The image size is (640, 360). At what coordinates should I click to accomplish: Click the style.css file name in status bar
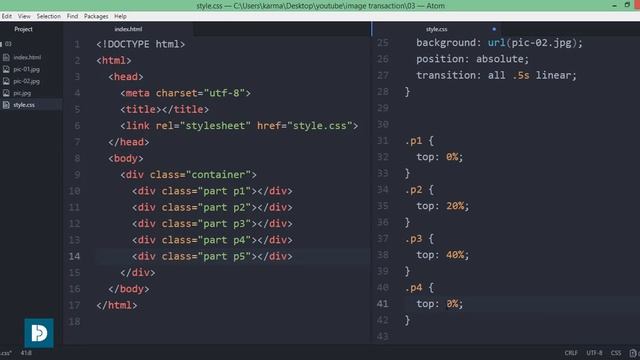[6, 353]
